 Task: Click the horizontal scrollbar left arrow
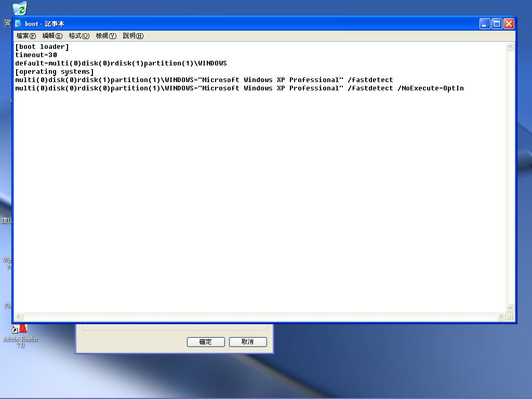point(19,316)
